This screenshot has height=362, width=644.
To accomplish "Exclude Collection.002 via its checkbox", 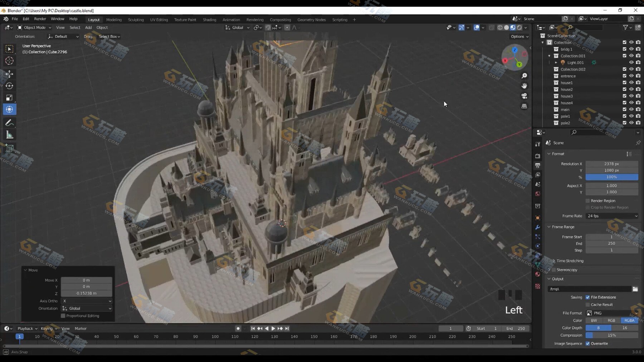I will pos(624,69).
